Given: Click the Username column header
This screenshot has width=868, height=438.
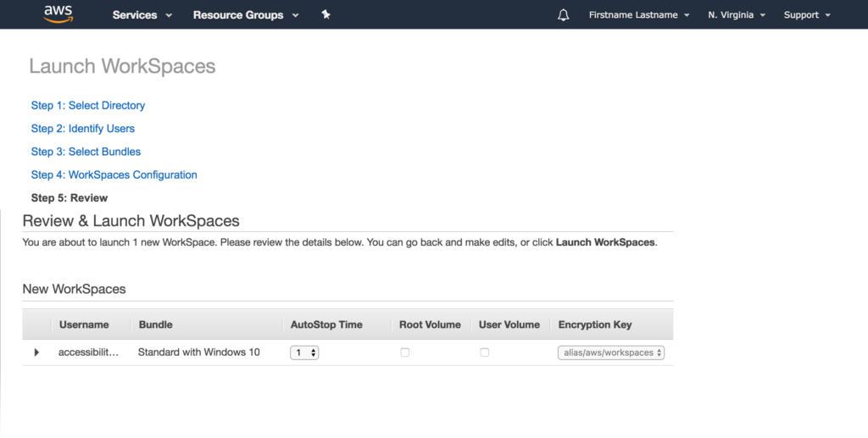Looking at the screenshot, I should [84, 324].
